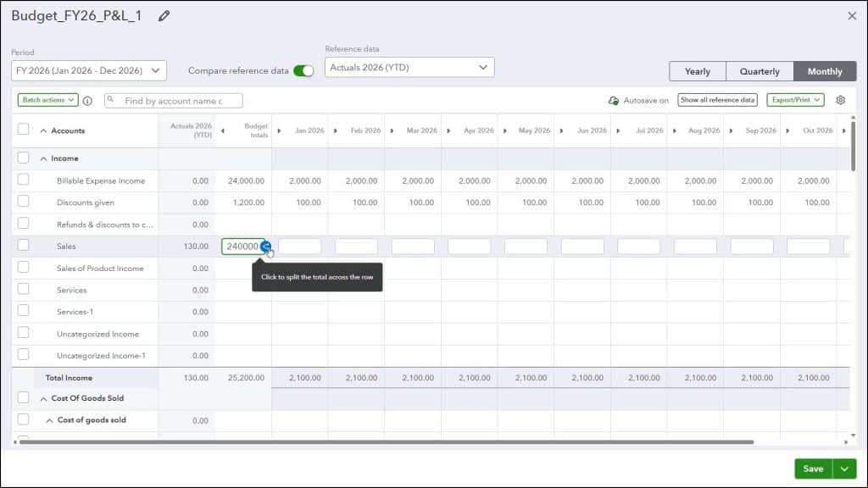Close the budget window
This screenshot has height=488, width=868.
(852, 16)
